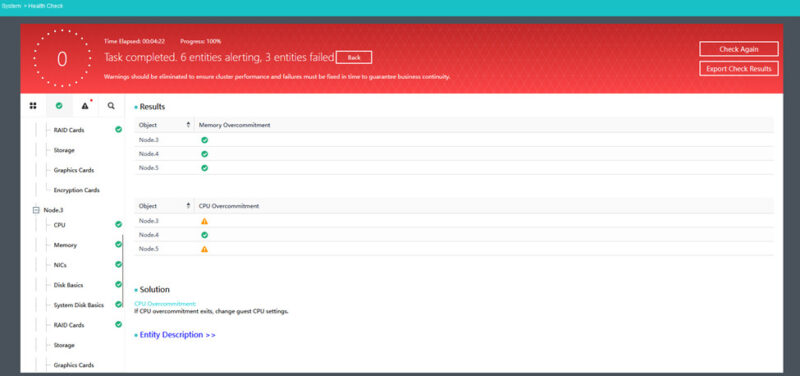Click the Solution section heading
This screenshot has width=800, height=376.
click(x=155, y=290)
